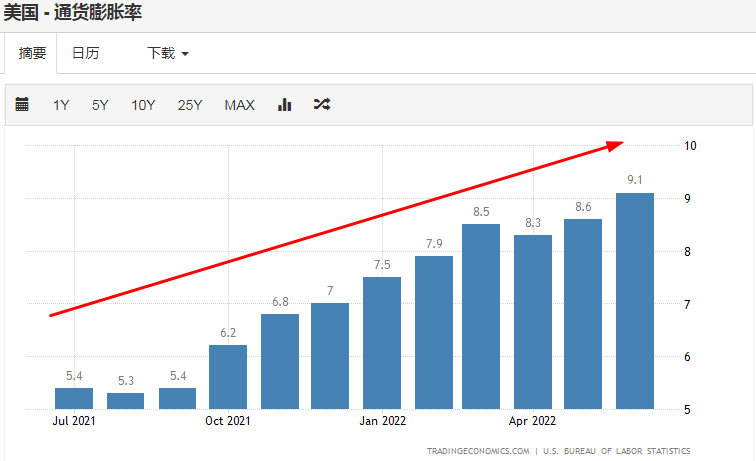This screenshot has width=756, height=461.
Task: Click the Jan 2022 axis label
Action: click(x=383, y=421)
